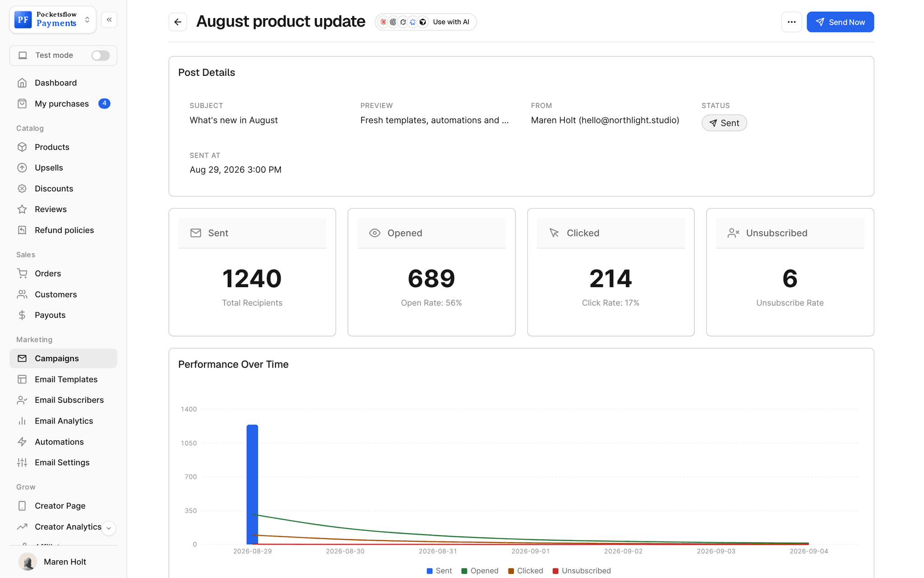Go back using the left arrow button
924x578 pixels.
point(178,22)
